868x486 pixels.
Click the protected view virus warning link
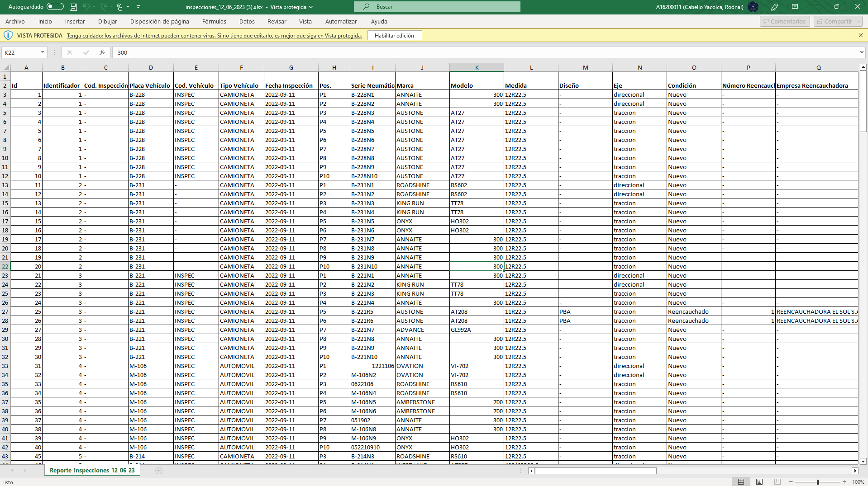214,36
